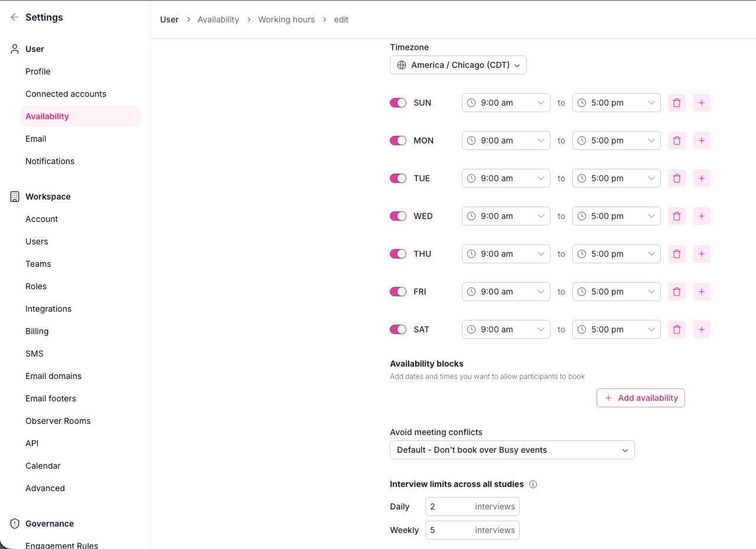The image size is (756, 549).
Task: Open Profile settings in sidebar
Action: point(38,71)
